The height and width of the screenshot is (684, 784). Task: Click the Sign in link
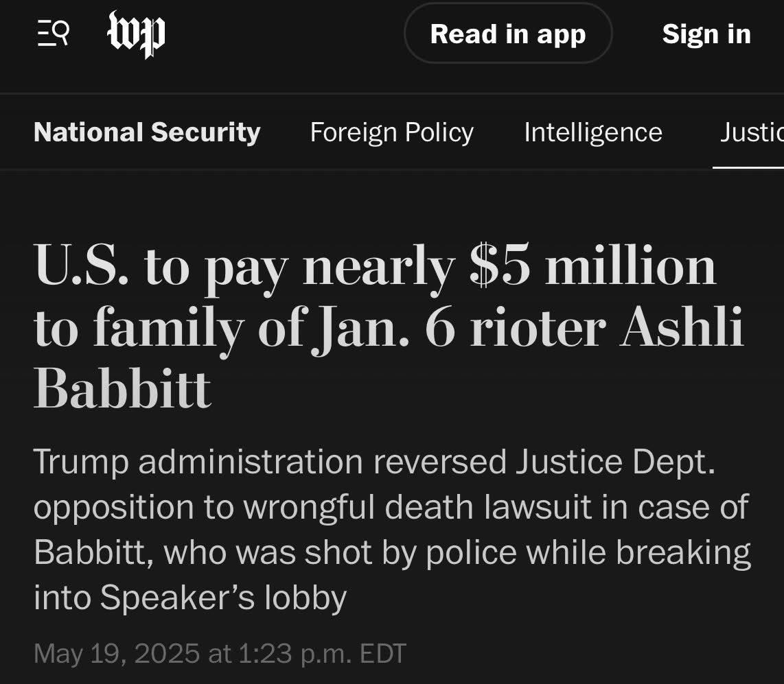(706, 34)
